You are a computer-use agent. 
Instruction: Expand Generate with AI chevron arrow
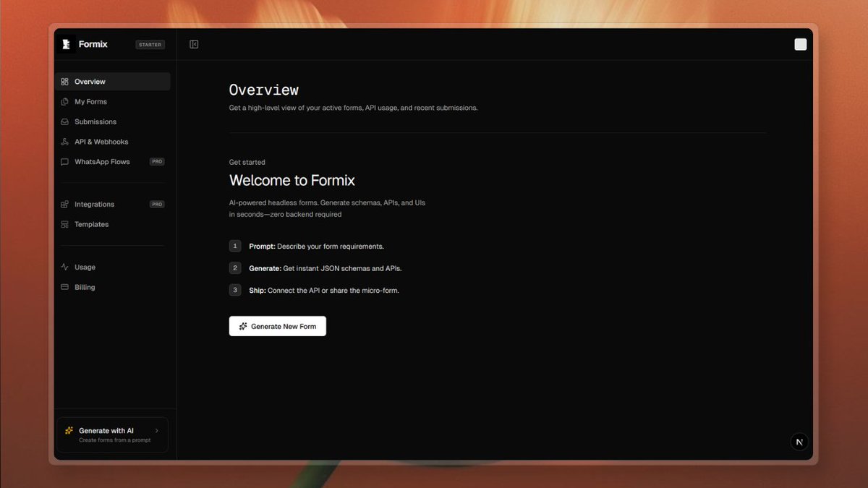coord(157,430)
